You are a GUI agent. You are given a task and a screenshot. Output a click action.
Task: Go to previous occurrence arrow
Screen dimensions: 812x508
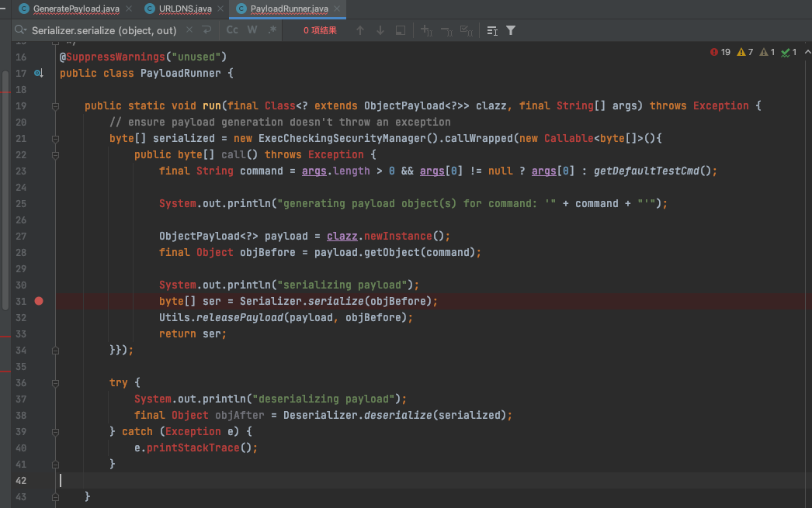(x=360, y=30)
